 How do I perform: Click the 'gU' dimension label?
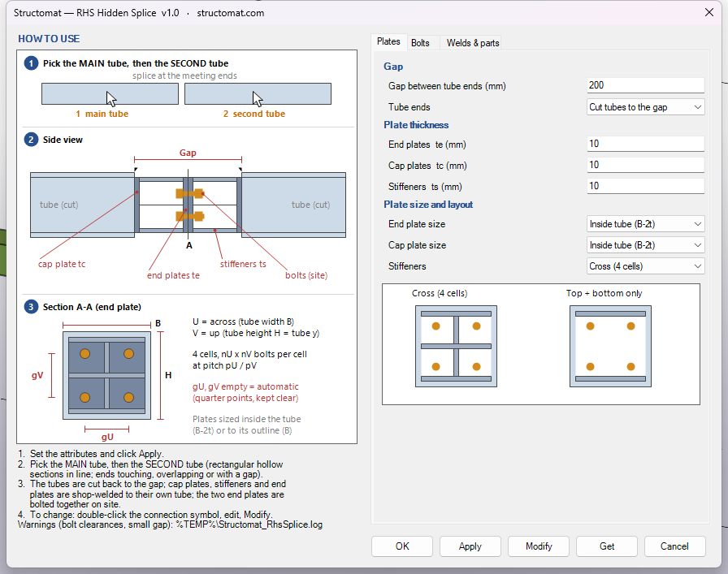point(107,437)
